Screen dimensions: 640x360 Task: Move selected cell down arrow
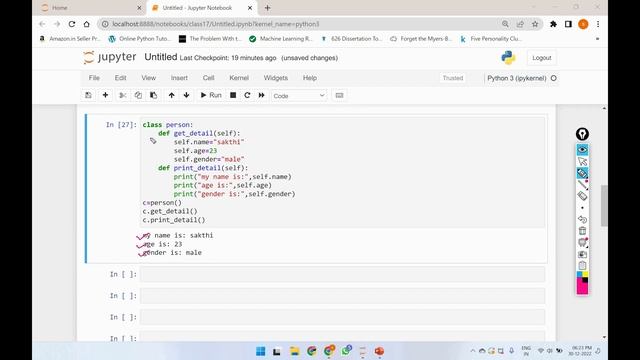(187, 95)
